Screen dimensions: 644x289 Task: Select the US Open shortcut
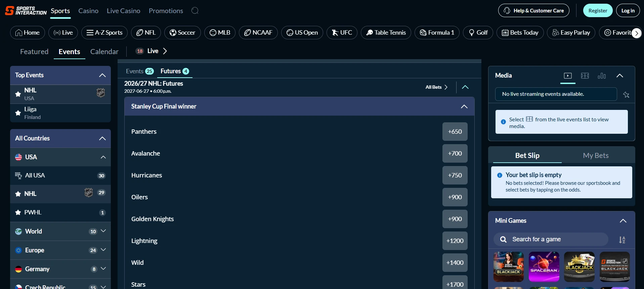[x=302, y=33]
